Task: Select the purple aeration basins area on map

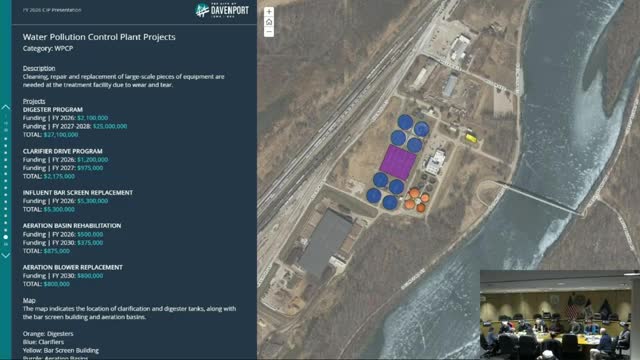Action: click(398, 162)
